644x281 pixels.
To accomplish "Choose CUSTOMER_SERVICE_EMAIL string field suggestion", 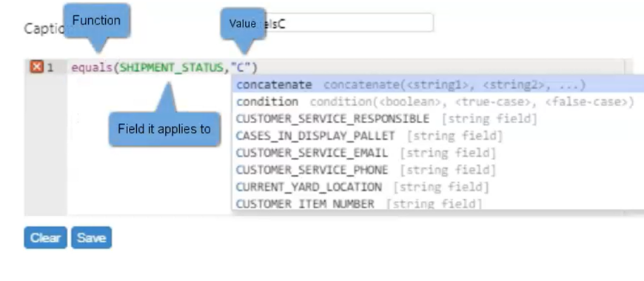I will click(x=437, y=153).
